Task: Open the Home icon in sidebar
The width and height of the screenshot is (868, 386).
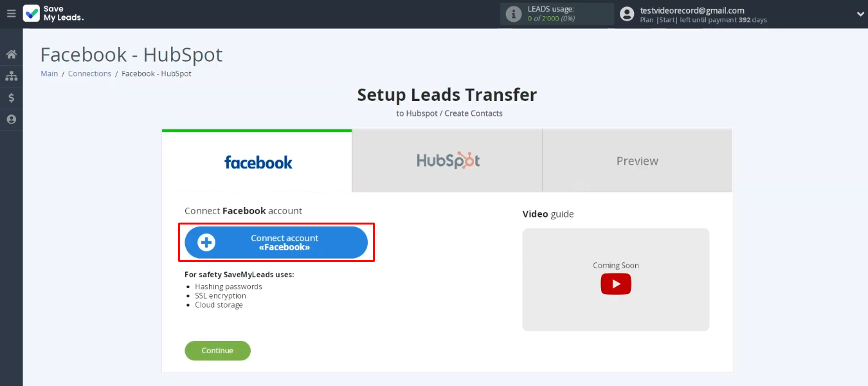Action: (11, 54)
